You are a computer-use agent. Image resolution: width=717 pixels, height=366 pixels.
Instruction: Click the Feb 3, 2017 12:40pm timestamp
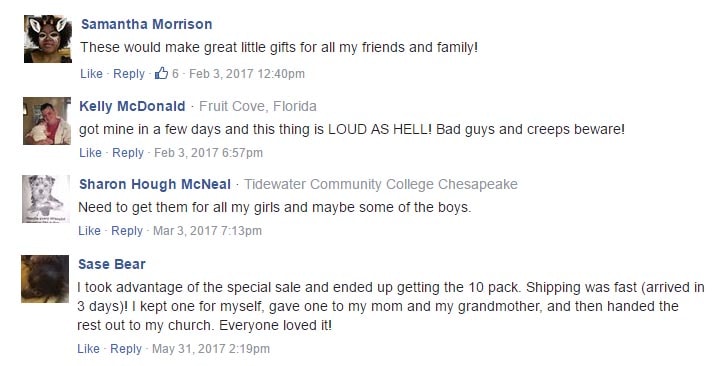point(247,74)
